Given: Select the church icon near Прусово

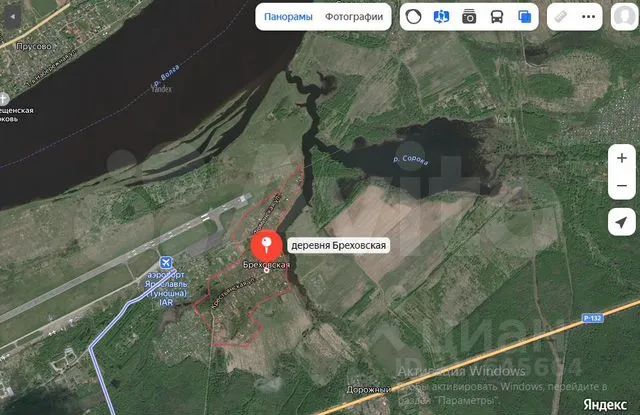Looking at the screenshot, I should point(4,99).
